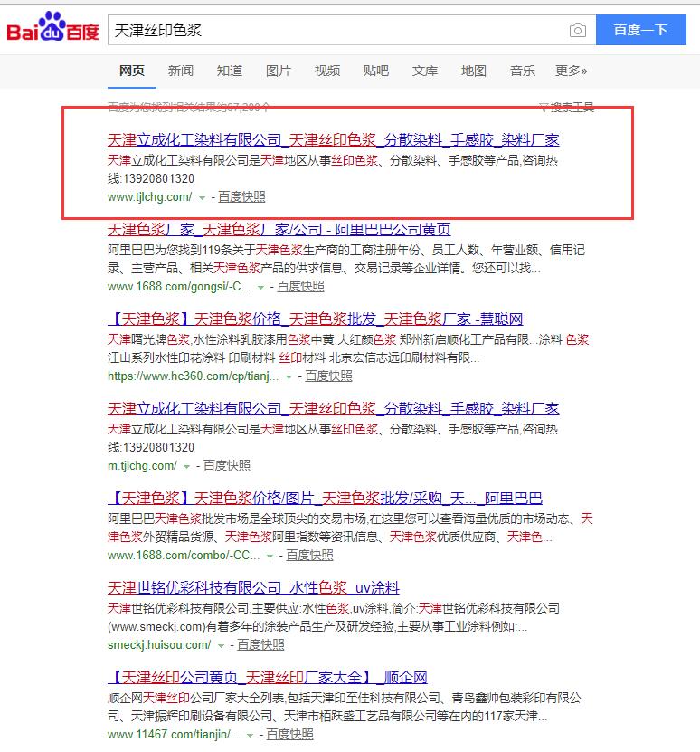Open the 文库 tab
The height and width of the screenshot is (752, 700).
point(425,71)
